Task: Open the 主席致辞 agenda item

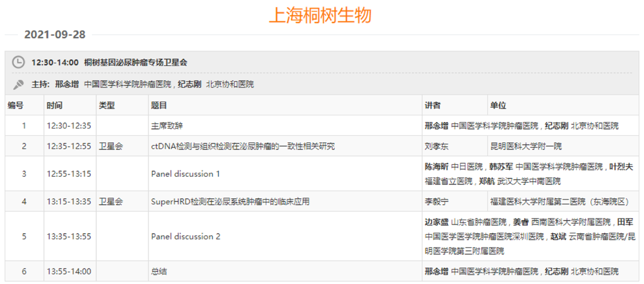Action: pyautogui.click(x=163, y=126)
